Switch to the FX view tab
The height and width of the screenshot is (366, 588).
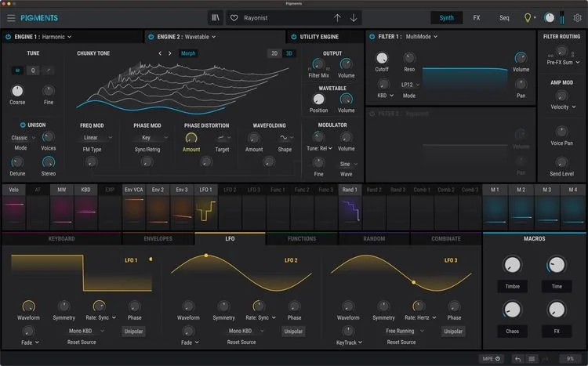click(x=476, y=17)
